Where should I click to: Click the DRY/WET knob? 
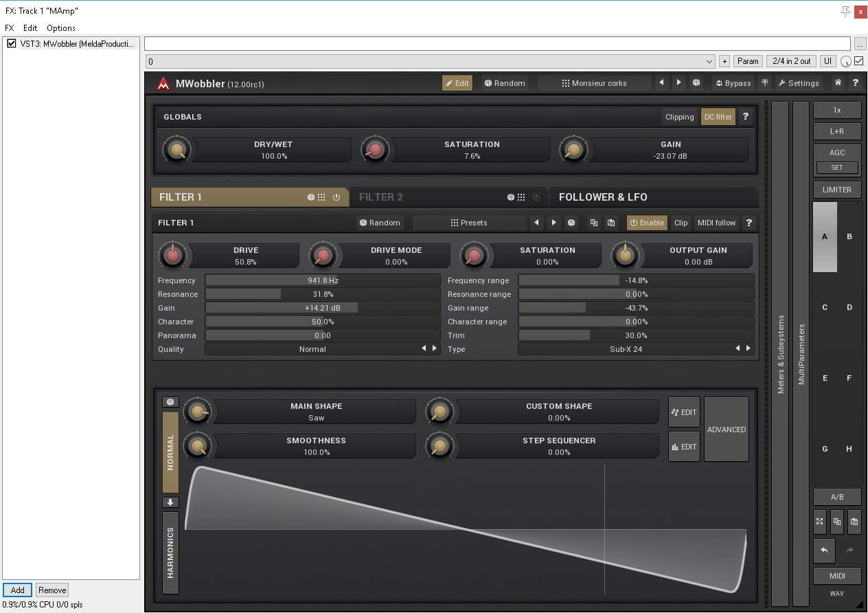click(x=176, y=150)
